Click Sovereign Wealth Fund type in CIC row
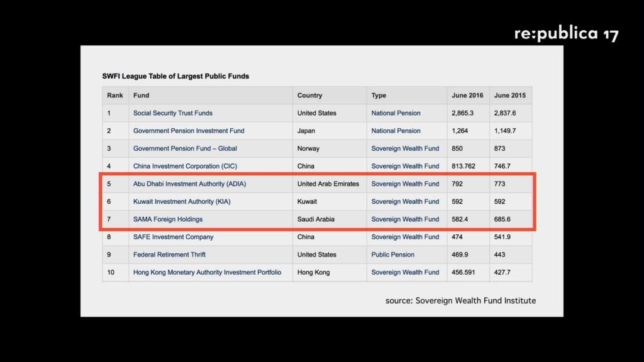 [x=405, y=166]
